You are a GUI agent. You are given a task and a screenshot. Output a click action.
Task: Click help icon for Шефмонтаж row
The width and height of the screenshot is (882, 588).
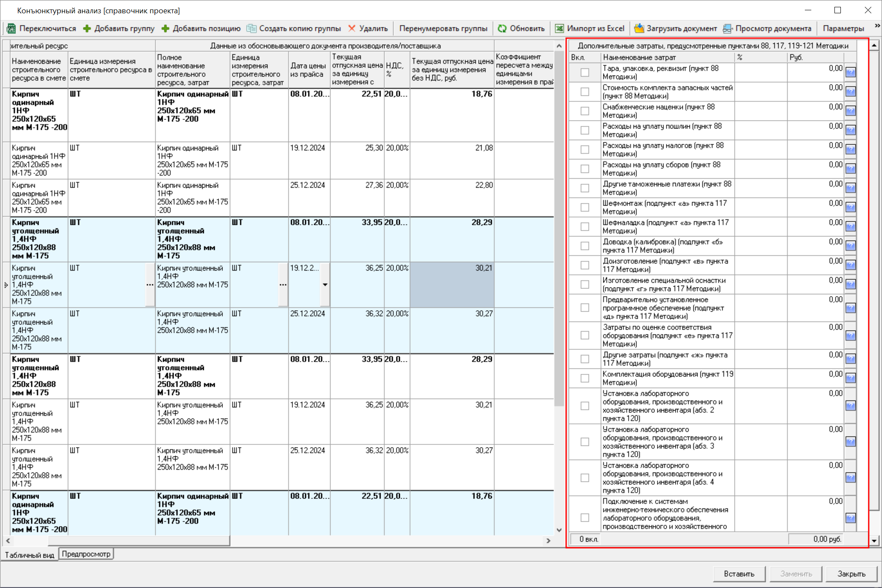pyautogui.click(x=851, y=207)
